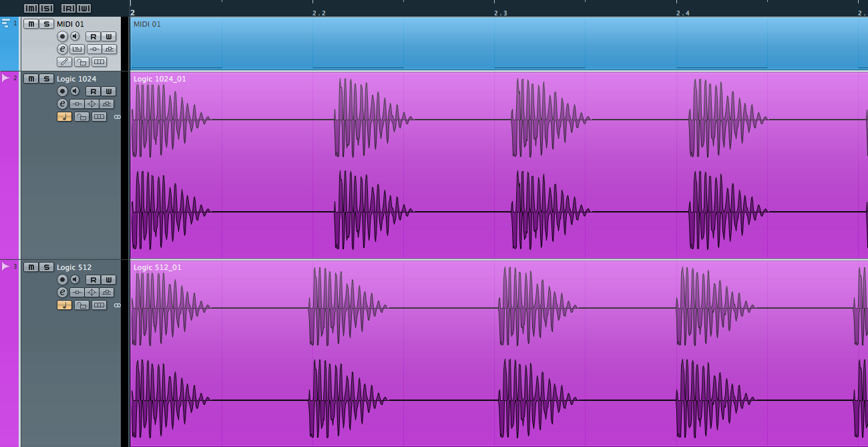Viewport: 868px width, 447px height.
Task: Click the lock icon on Logic 1024 track
Action: click(x=81, y=117)
